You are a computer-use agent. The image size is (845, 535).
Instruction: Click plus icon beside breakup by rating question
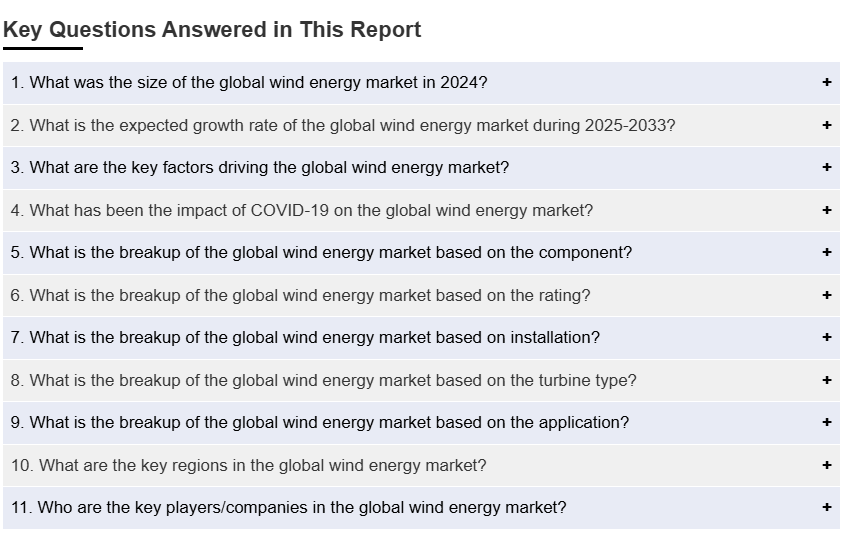pyautogui.click(x=826, y=296)
